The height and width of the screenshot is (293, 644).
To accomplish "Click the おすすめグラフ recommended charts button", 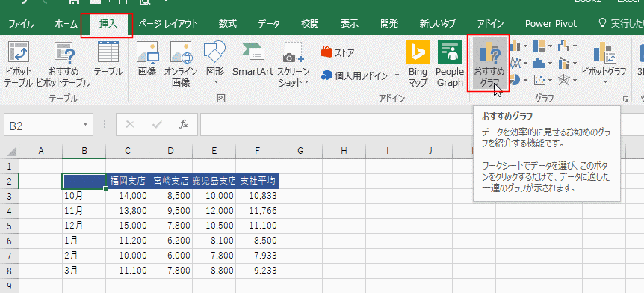I will coord(489,63).
